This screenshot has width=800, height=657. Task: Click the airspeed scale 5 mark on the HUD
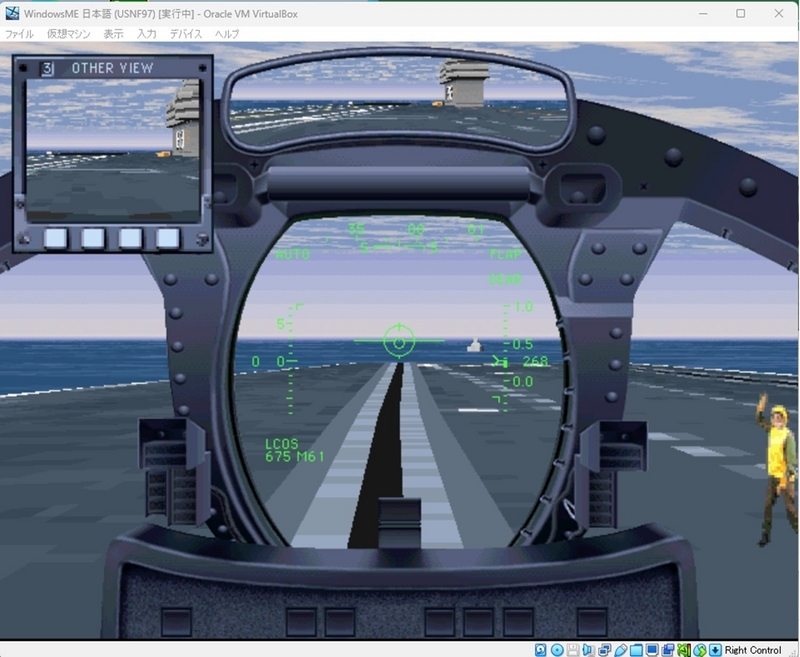(x=280, y=323)
